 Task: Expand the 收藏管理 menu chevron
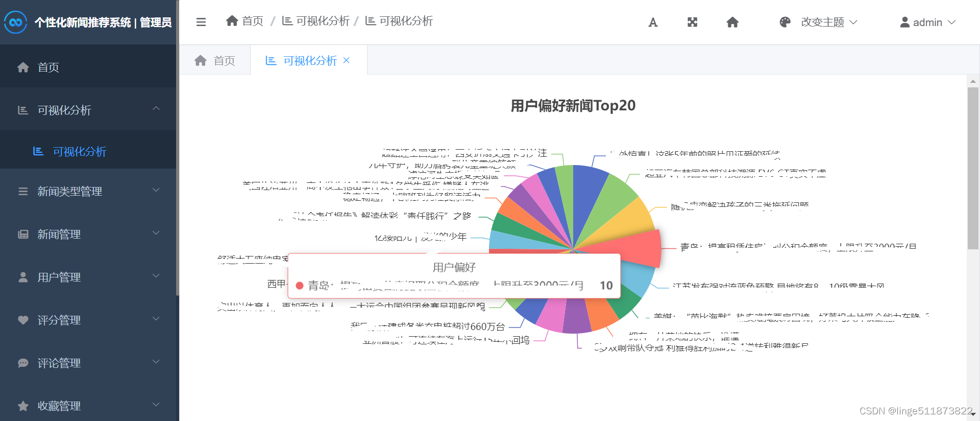(157, 404)
